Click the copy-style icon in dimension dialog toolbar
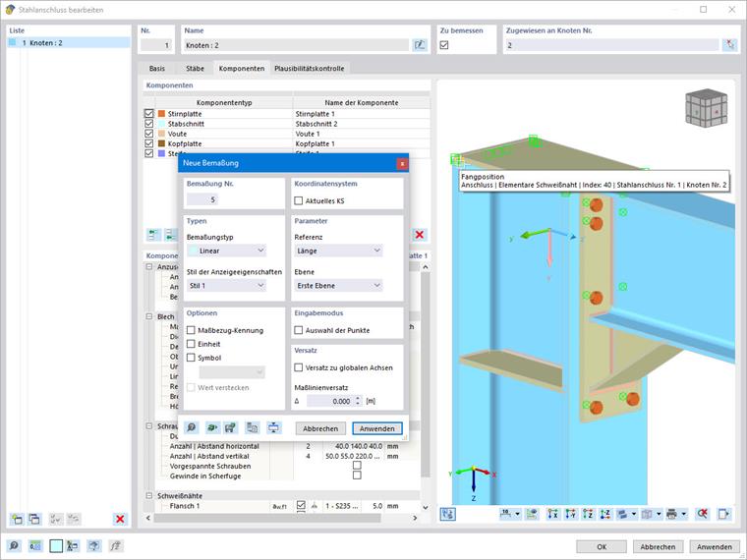The height and width of the screenshot is (560, 747). click(252, 427)
